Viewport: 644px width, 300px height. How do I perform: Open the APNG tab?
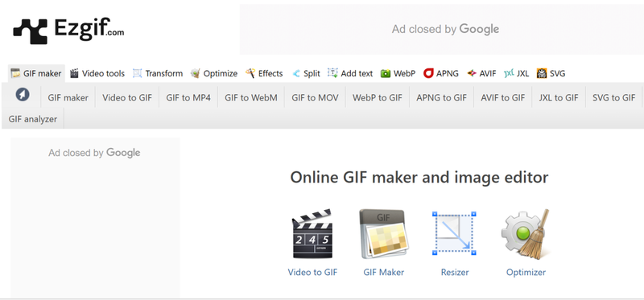tap(441, 73)
